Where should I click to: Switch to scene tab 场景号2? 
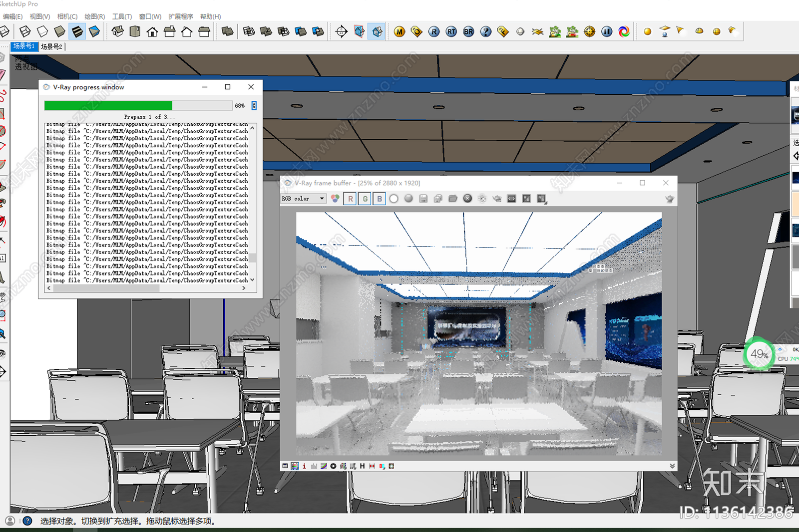[x=51, y=47]
